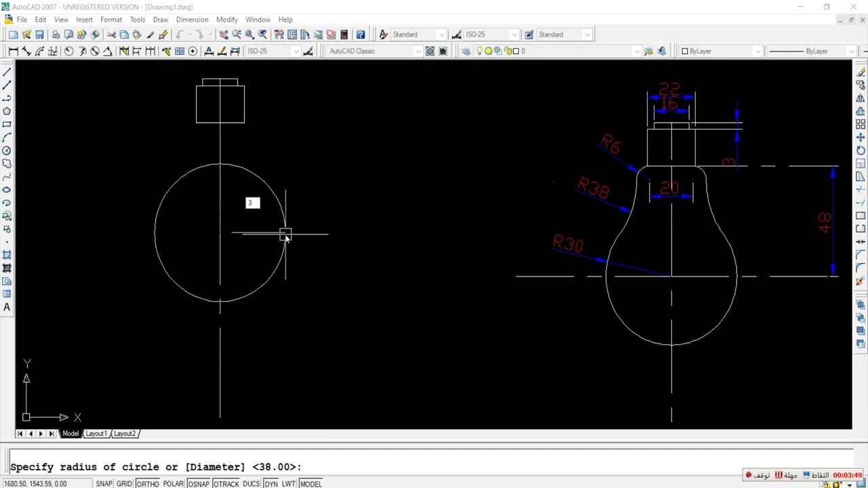Click the Pan realtime icon

click(223, 35)
